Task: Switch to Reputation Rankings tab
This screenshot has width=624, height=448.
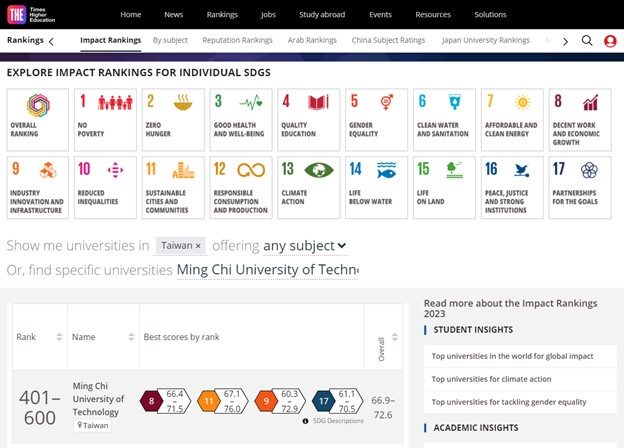Action: point(237,40)
